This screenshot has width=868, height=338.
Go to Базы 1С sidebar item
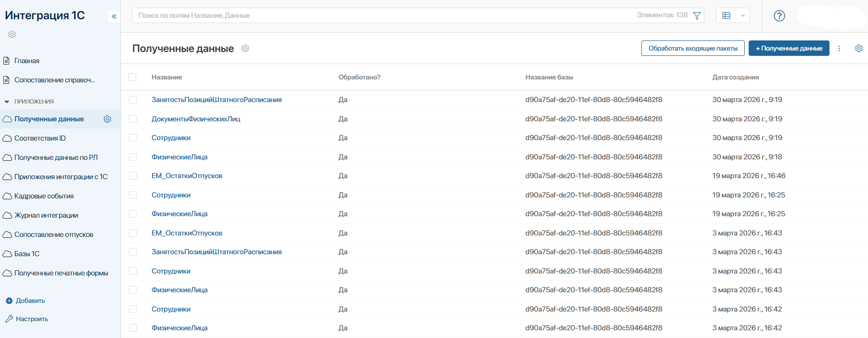[27, 254]
